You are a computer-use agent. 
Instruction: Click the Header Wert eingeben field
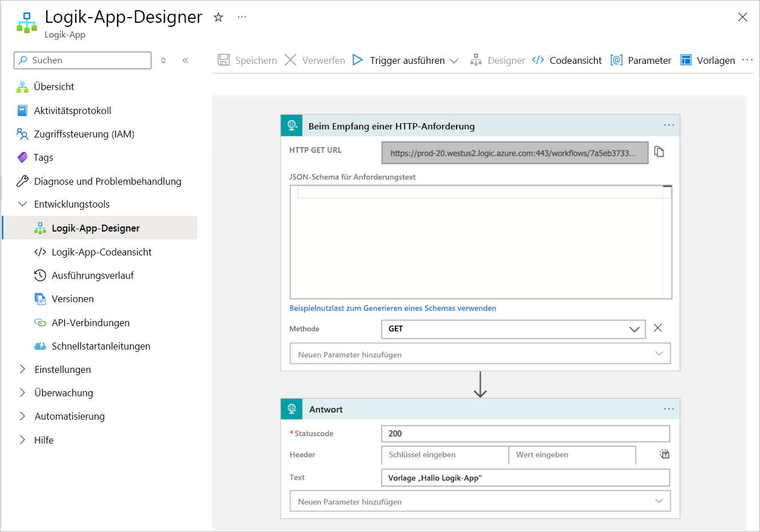point(572,455)
